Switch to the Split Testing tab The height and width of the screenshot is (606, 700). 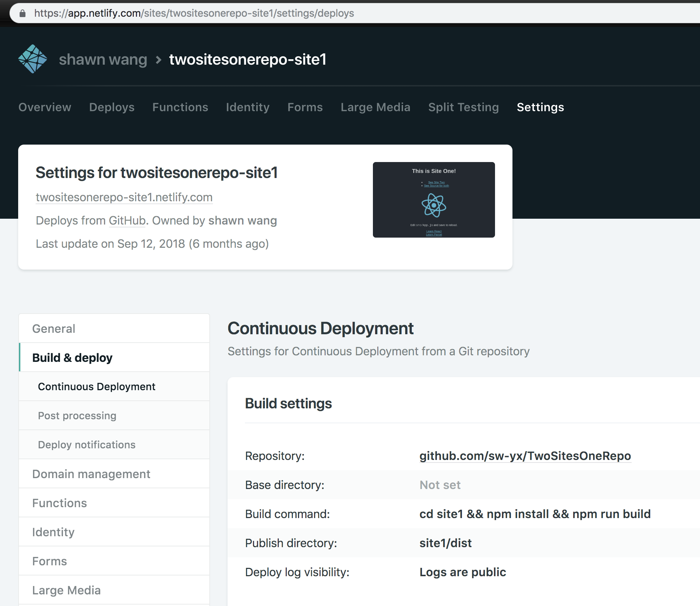(x=463, y=107)
